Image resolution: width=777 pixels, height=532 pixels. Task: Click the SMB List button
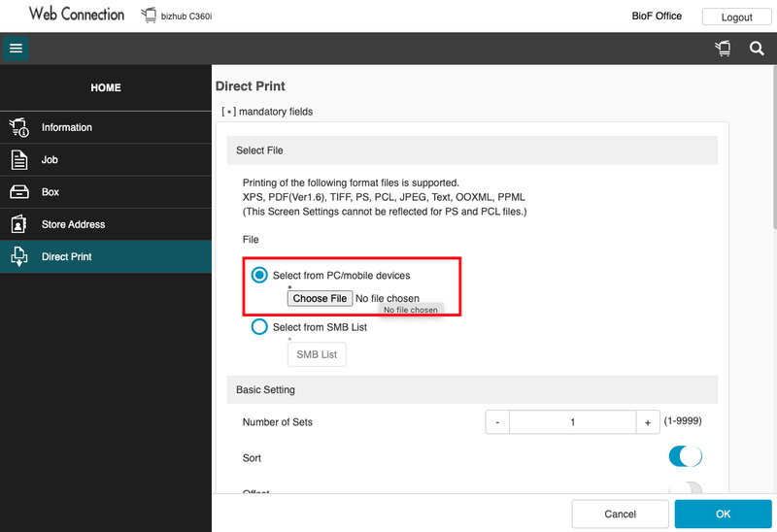(x=317, y=354)
